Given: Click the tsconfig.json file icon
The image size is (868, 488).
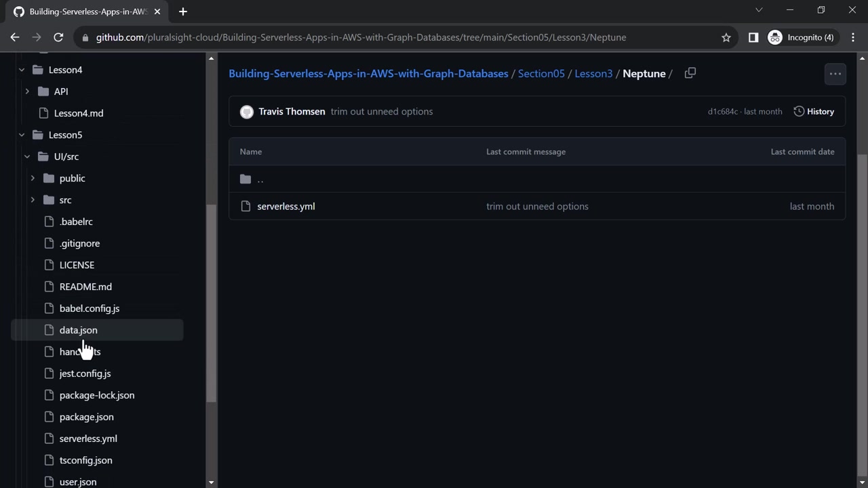Looking at the screenshot, I should [48, 460].
